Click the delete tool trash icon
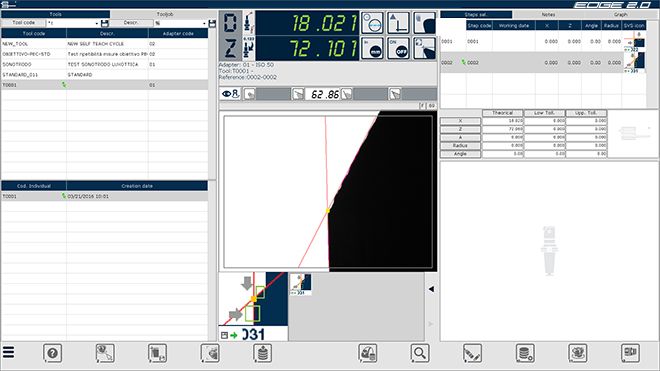Screen dimensions: 660x371 (157, 353)
